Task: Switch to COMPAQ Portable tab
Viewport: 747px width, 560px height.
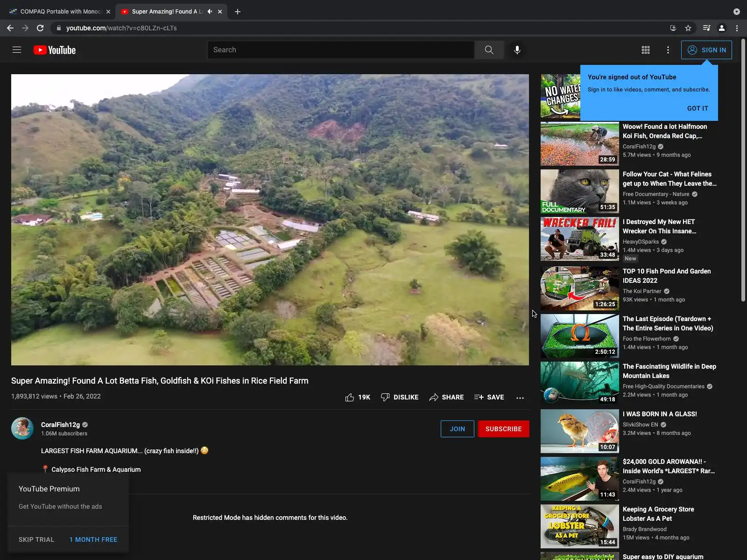Action: [59, 12]
